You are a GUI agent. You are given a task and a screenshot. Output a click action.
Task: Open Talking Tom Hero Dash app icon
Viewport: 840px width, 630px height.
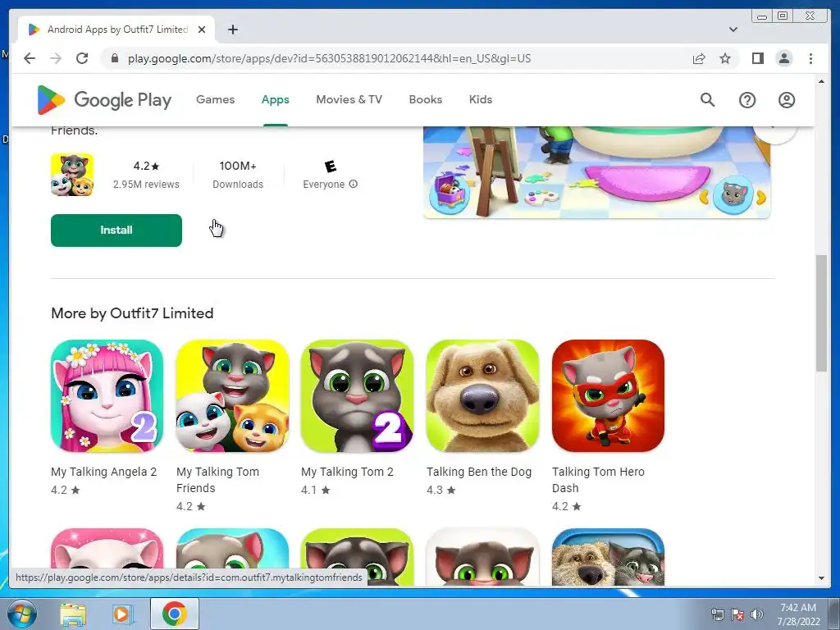click(608, 396)
